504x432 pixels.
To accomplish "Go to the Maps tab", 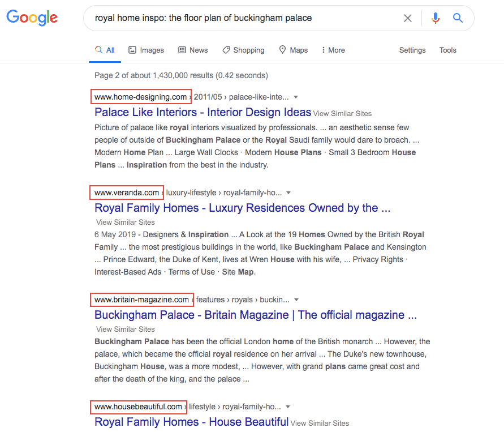I will (293, 50).
